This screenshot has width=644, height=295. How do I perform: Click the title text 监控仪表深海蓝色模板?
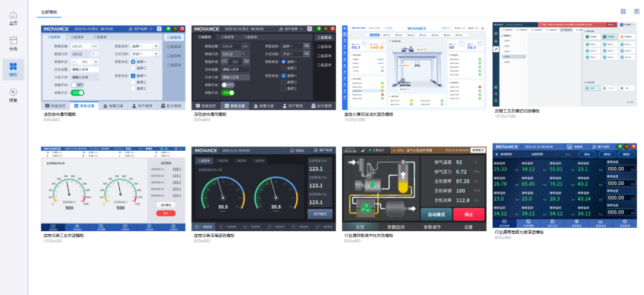214,235
